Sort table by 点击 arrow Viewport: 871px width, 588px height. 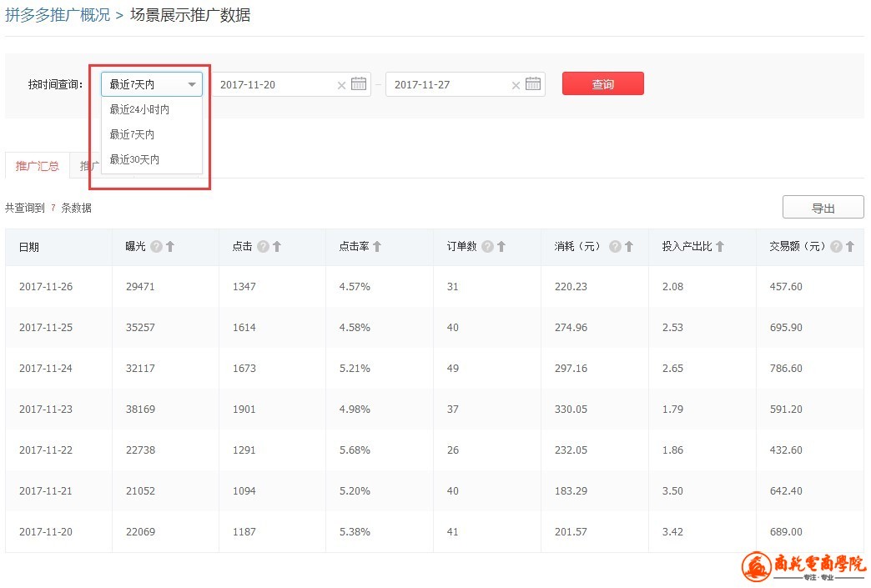tap(277, 246)
